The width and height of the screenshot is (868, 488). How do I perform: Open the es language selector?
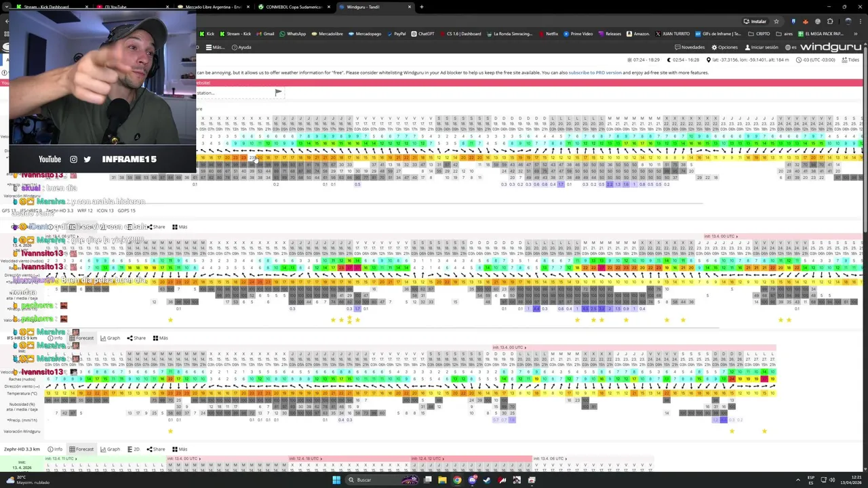[791, 47]
